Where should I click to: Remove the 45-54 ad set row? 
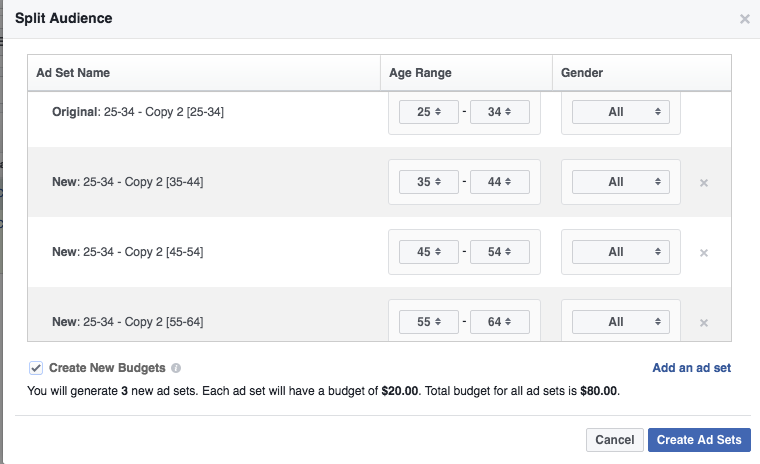pos(704,253)
